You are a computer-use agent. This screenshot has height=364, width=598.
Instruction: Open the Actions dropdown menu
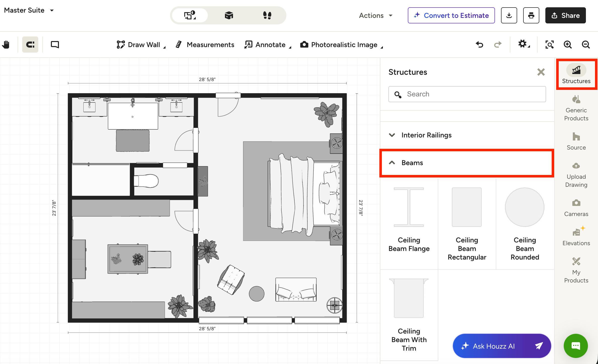tap(376, 15)
